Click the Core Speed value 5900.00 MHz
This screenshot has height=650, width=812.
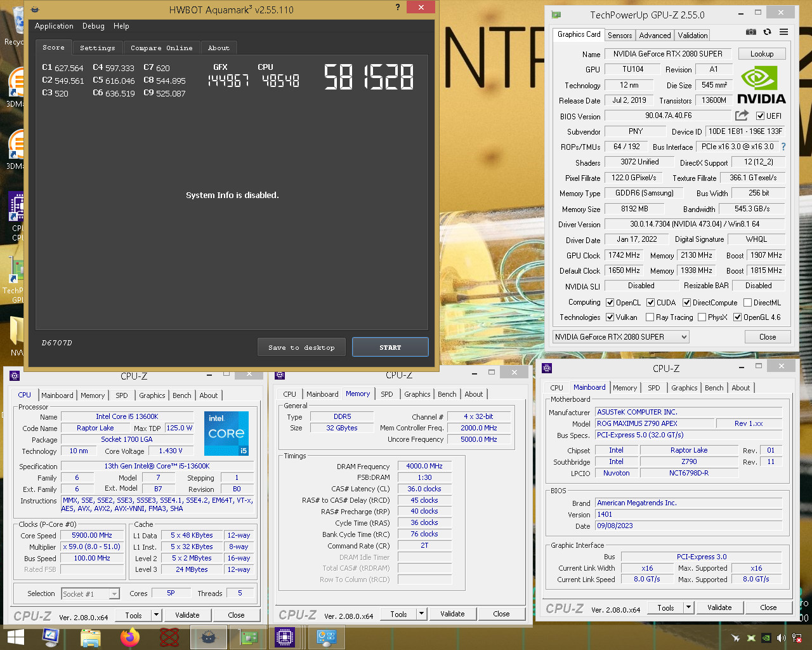[x=92, y=536]
